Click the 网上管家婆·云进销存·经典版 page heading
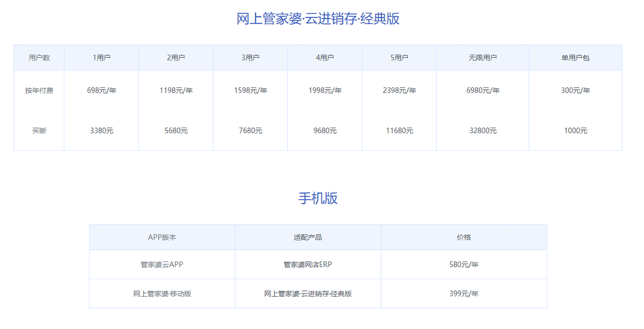 318,19
